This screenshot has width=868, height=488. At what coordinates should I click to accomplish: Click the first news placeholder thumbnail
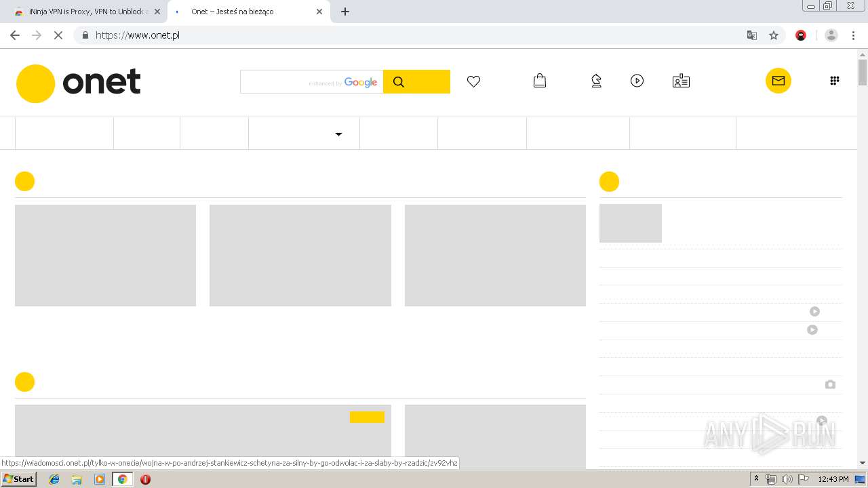coord(105,256)
